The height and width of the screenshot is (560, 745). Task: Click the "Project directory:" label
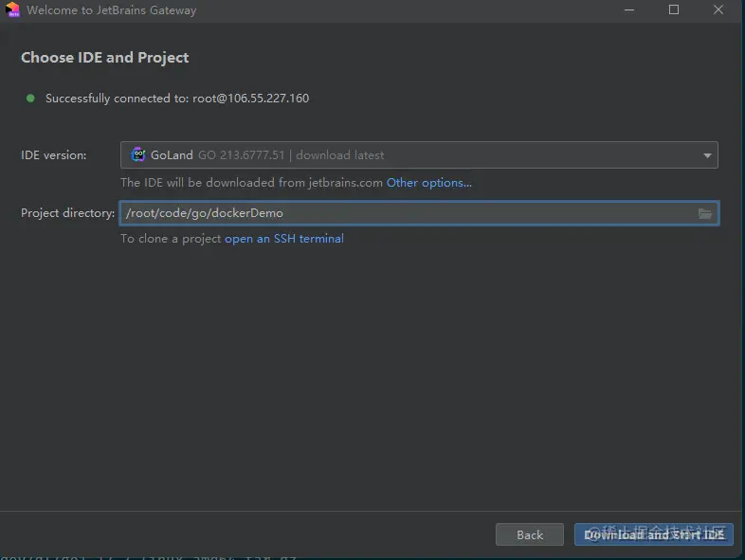pyautogui.click(x=67, y=213)
